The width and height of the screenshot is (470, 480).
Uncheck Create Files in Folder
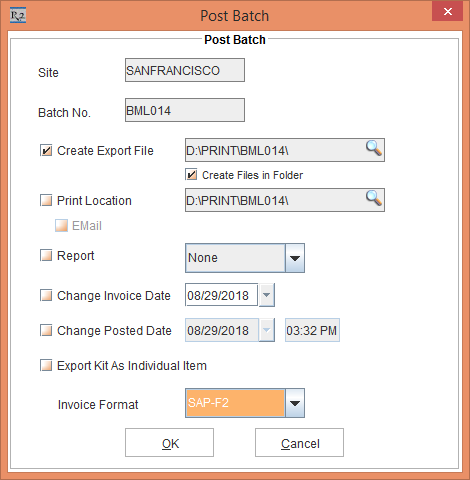pos(191,175)
